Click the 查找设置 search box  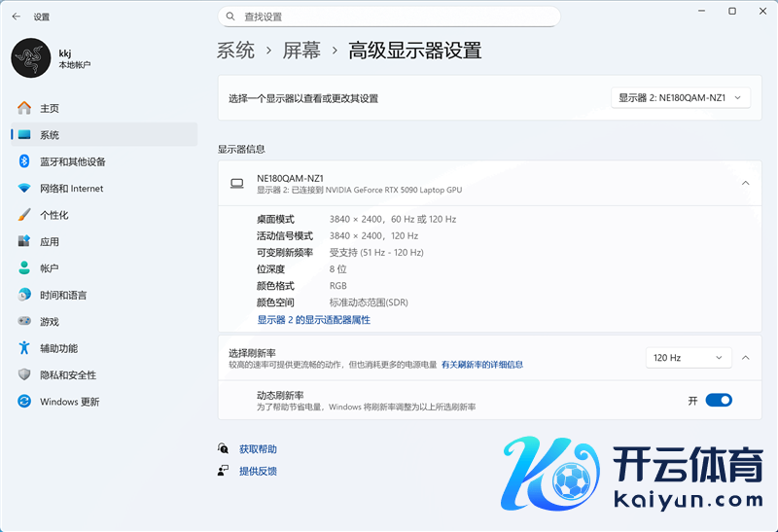[389, 17]
